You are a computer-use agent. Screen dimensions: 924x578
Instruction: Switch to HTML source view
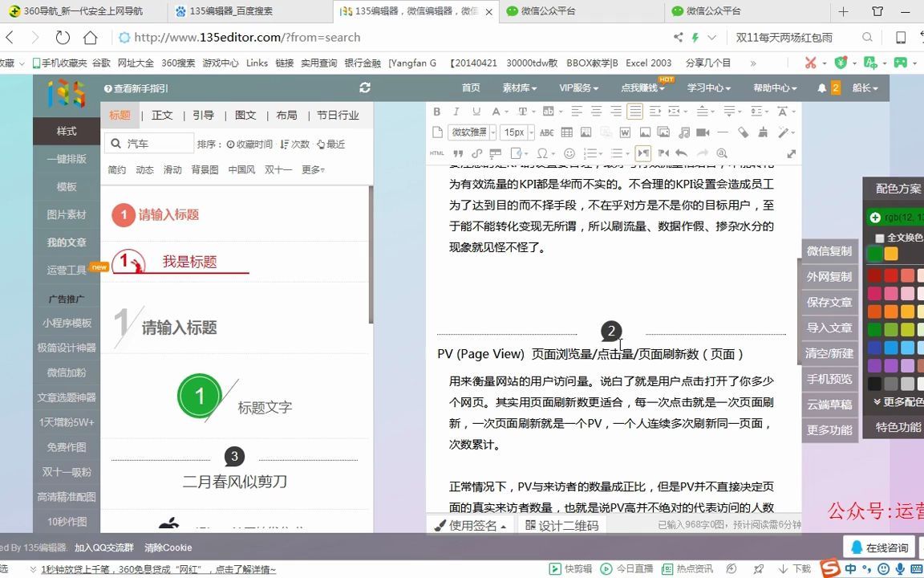436,153
